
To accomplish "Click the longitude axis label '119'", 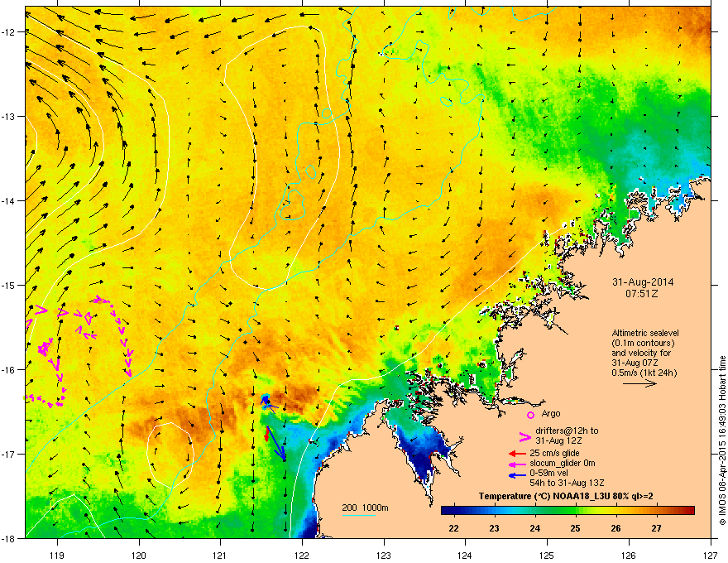I will (x=57, y=555).
